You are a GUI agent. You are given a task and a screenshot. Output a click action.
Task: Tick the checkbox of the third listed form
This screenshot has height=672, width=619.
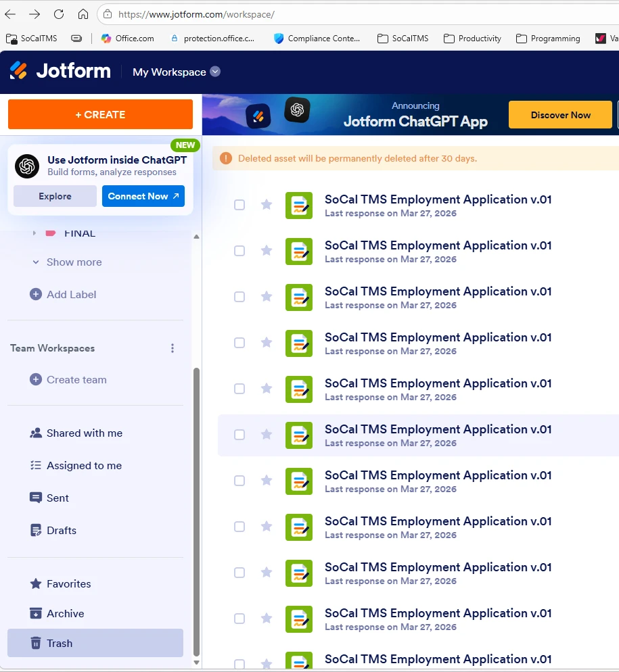pos(239,297)
